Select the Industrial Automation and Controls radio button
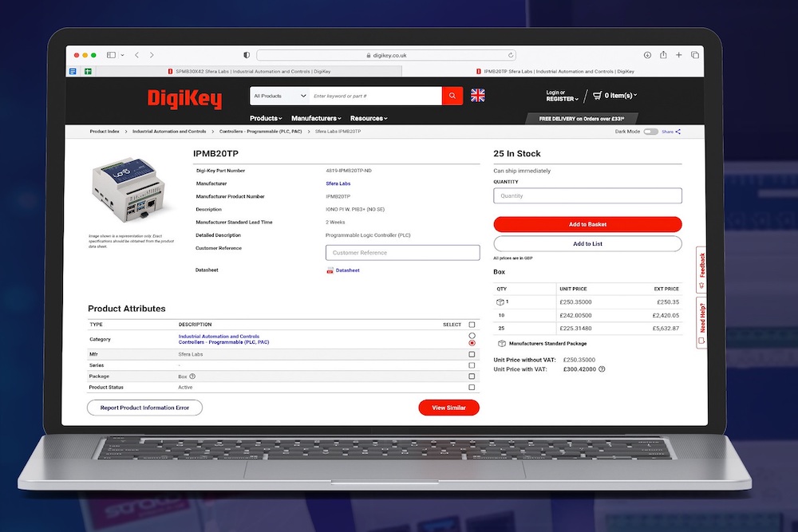Image resolution: width=798 pixels, height=532 pixels. [472, 336]
